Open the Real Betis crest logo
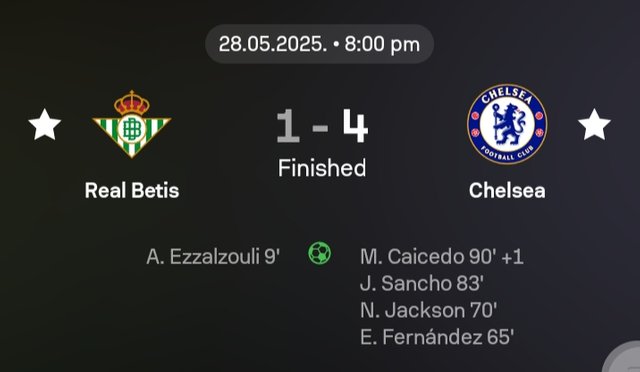This screenshot has height=372, width=640. (131, 124)
